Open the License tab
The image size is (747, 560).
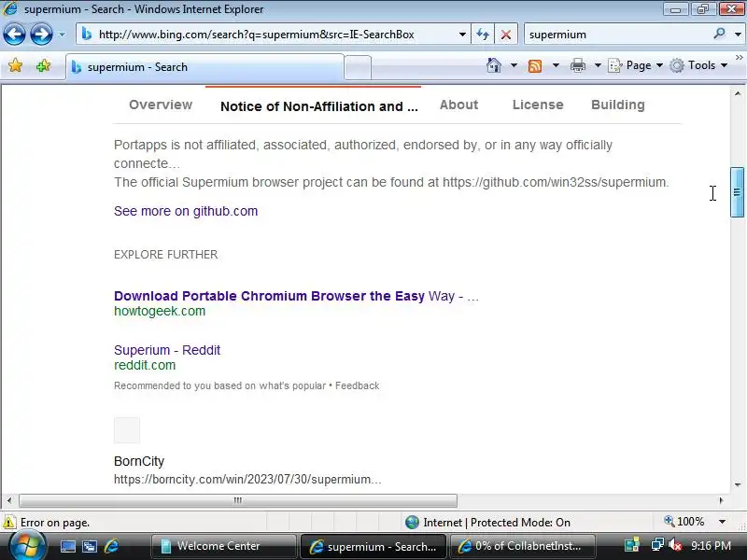click(538, 105)
